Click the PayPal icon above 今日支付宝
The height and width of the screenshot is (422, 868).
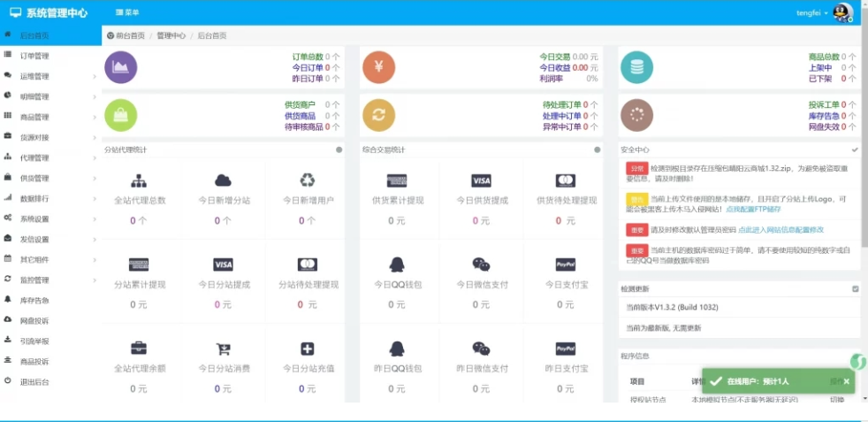pyautogui.click(x=565, y=265)
